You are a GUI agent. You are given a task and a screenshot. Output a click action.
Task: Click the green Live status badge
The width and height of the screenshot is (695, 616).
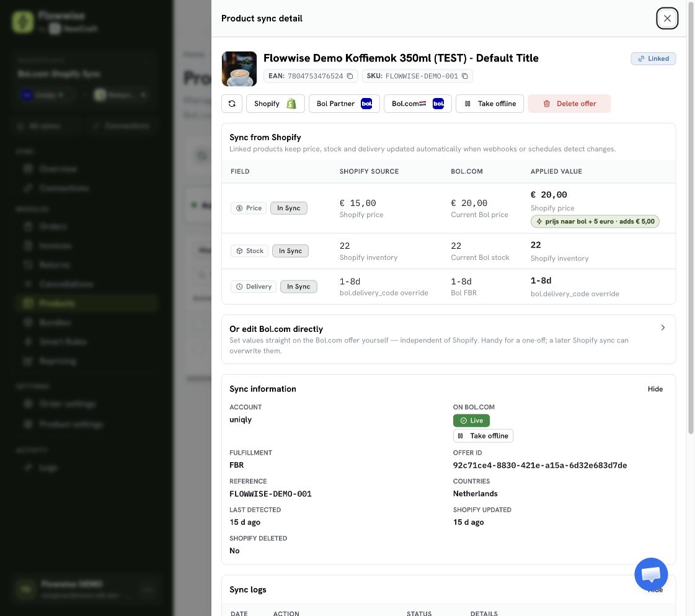(x=471, y=421)
